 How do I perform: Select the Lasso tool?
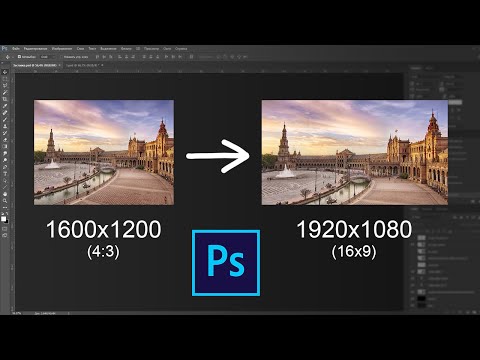pos(5,85)
